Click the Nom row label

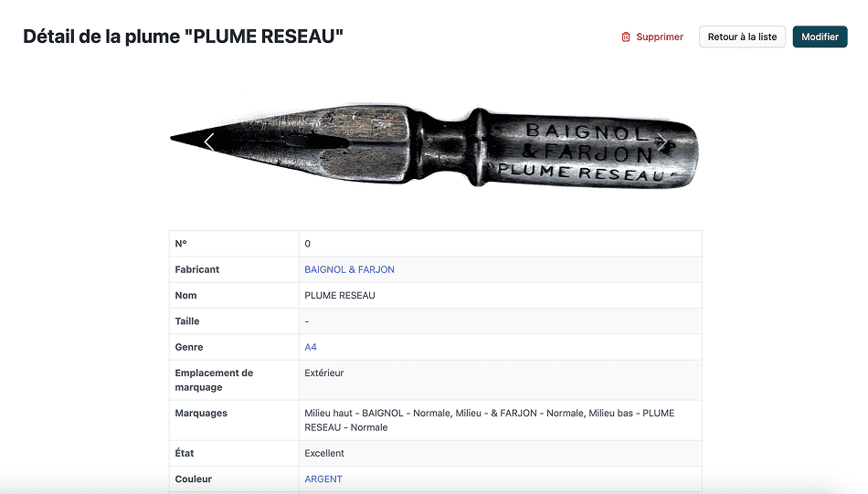point(185,296)
